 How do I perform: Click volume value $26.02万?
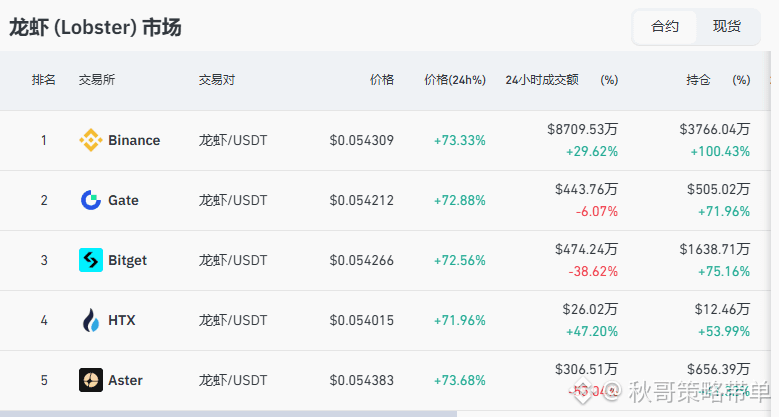pos(590,309)
